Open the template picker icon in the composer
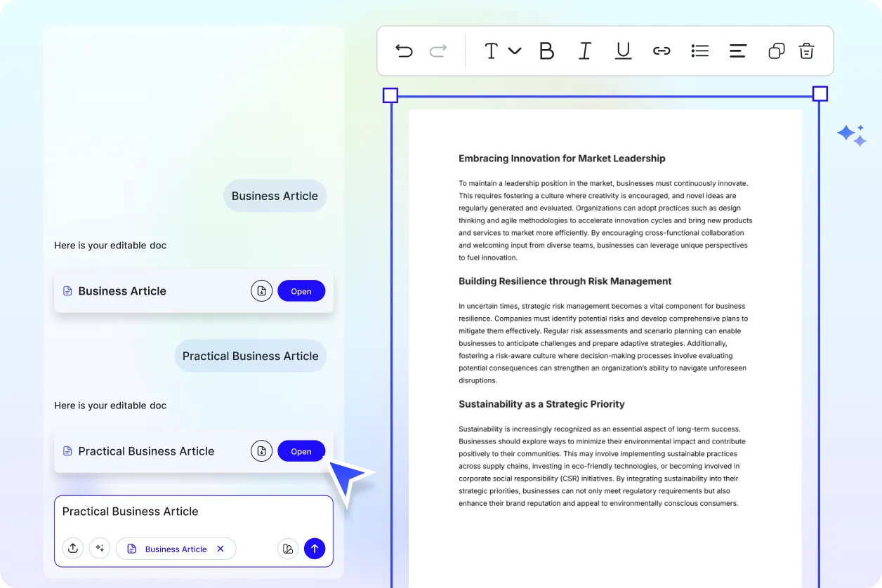The width and height of the screenshot is (882, 588). pos(288,548)
